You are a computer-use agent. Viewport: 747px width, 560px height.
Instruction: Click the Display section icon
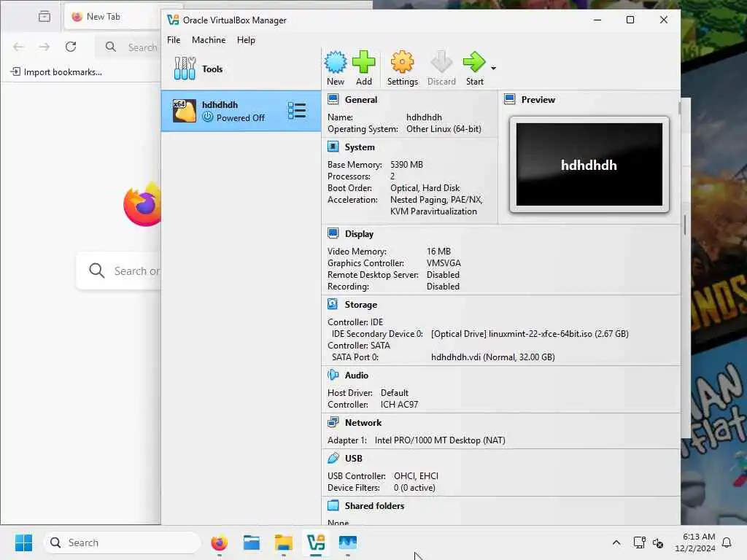[333, 233]
